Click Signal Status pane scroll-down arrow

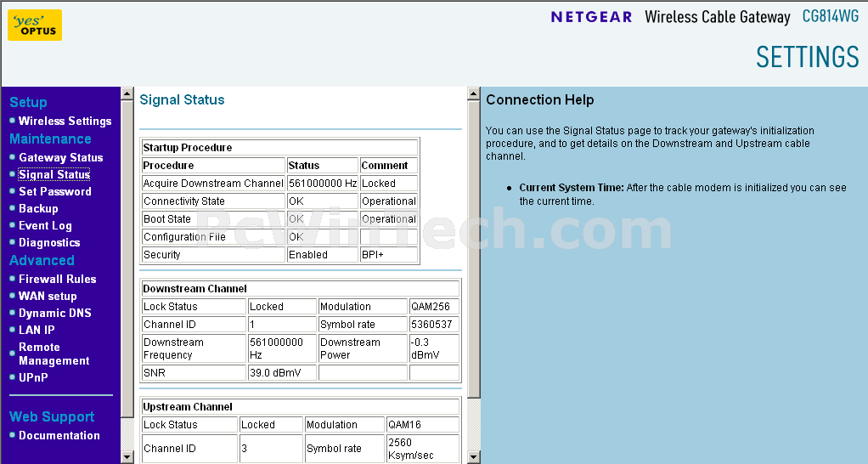click(x=473, y=457)
